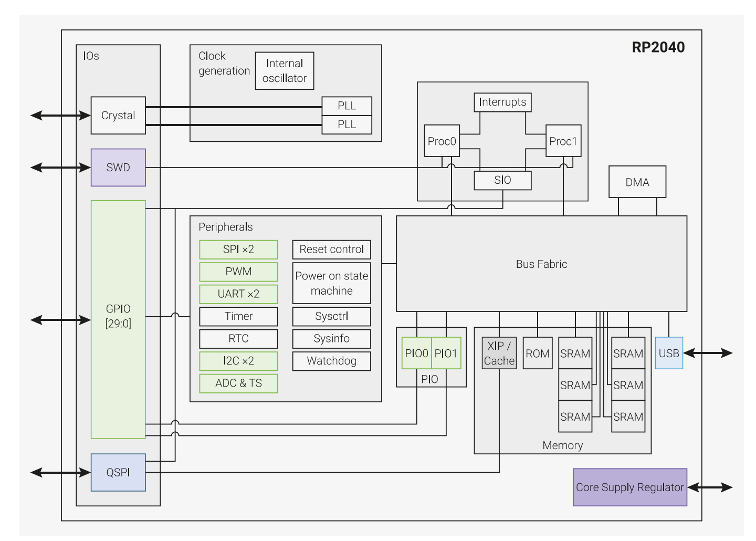Screen dimensions: 756x541
Task: Select the ADC & TS block
Action: coord(238,383)
